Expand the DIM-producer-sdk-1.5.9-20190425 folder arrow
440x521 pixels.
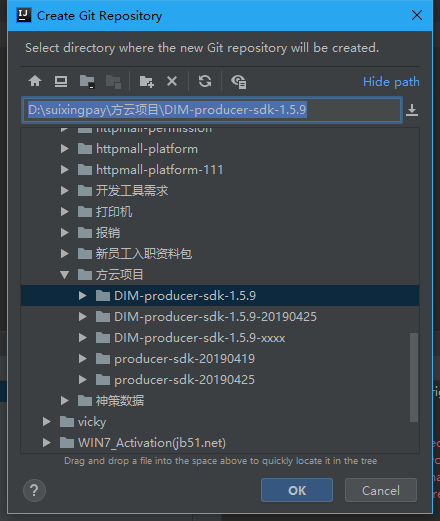tap(82, 317)
